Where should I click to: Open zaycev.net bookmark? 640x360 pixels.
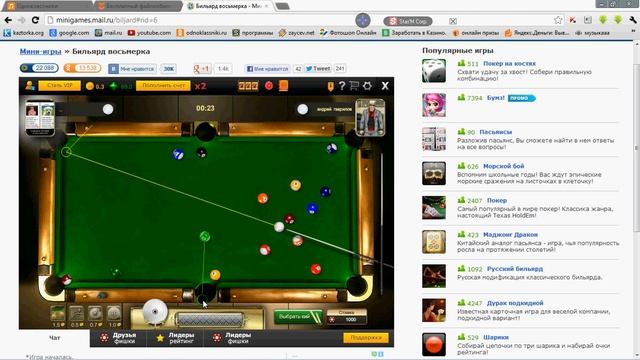(296, 33)
